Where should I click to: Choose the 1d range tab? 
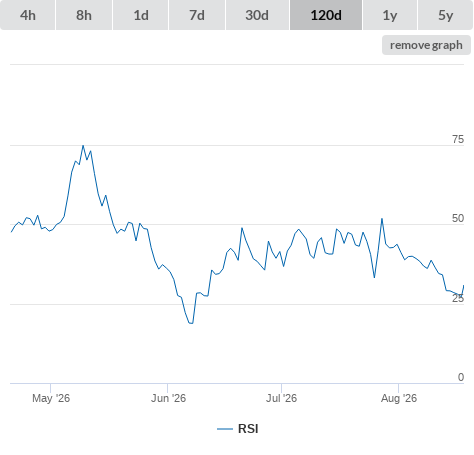click(141, 15)
